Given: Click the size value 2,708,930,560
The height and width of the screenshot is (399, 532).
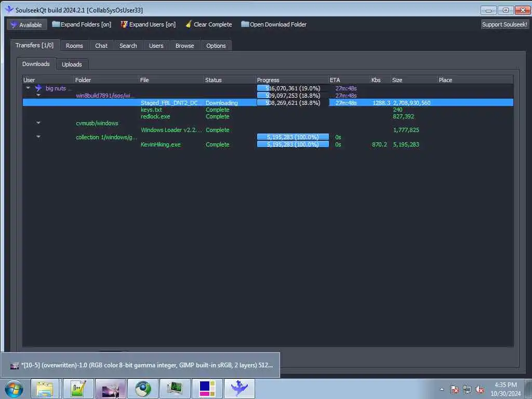Looking at the screenshot, I should pos(411,103).
